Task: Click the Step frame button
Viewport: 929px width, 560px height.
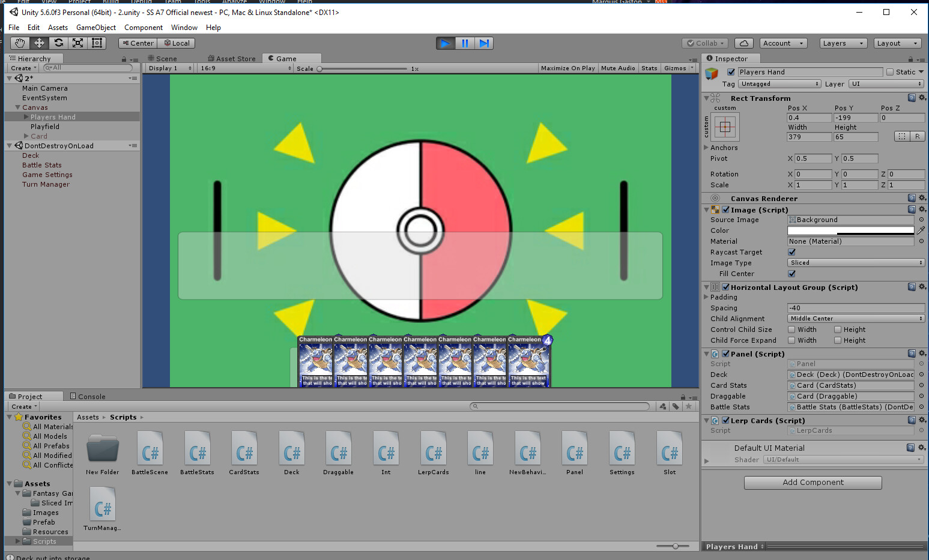Action: [484, 43]
